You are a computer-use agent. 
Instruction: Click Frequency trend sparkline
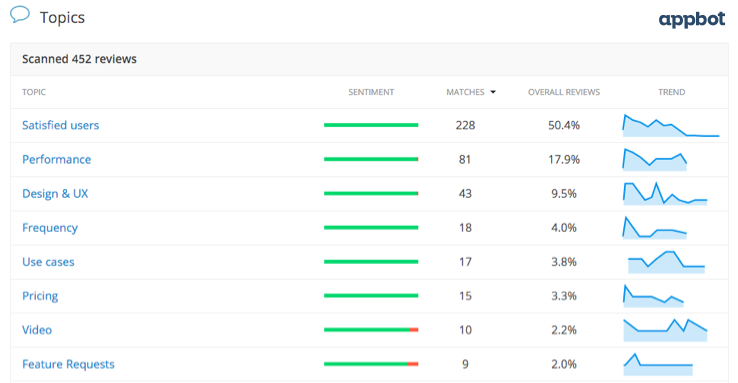click(x=655, y=228)
